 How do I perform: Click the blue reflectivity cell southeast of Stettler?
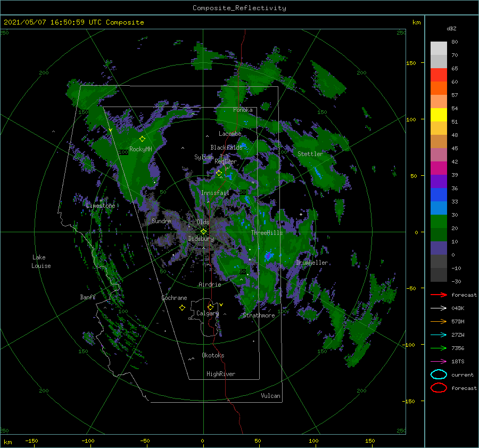pyautogui.click(x=318, y=173)
